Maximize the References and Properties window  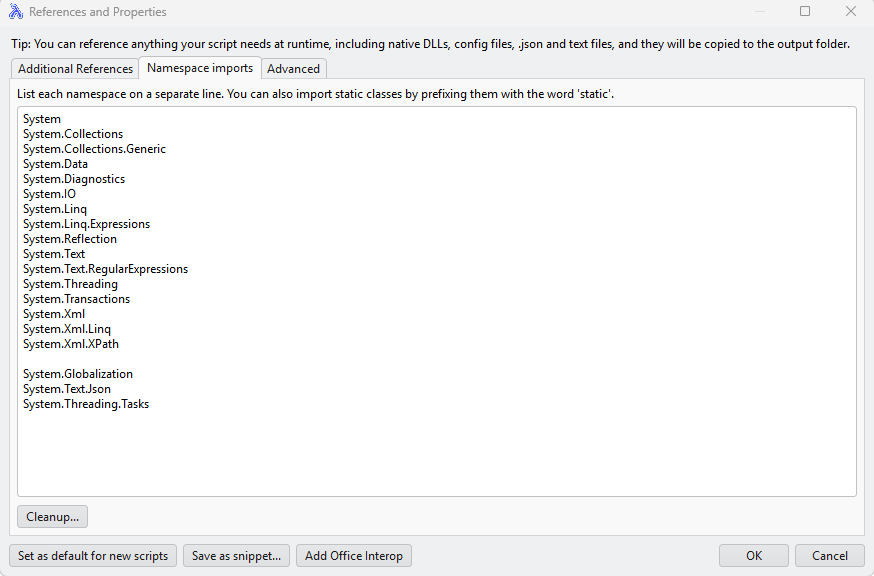(x=805, y=12)
